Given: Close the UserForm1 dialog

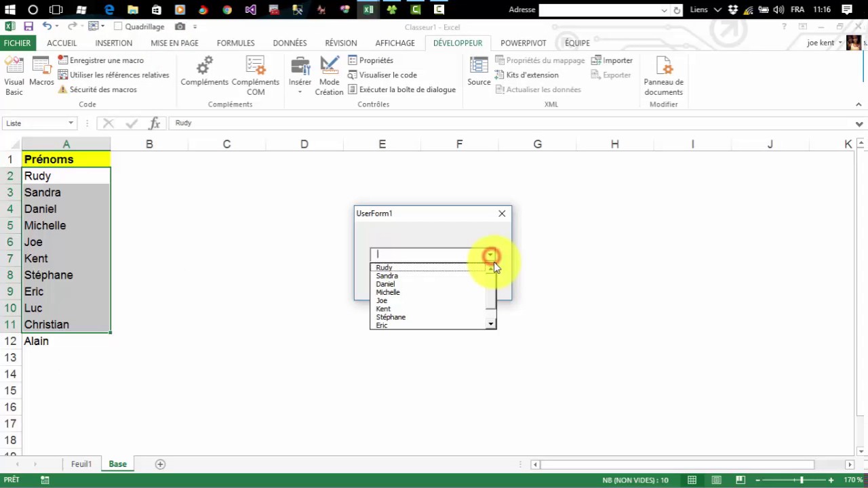Looking at the screenshot, I should pyautogui.click(x=502, y=213).
